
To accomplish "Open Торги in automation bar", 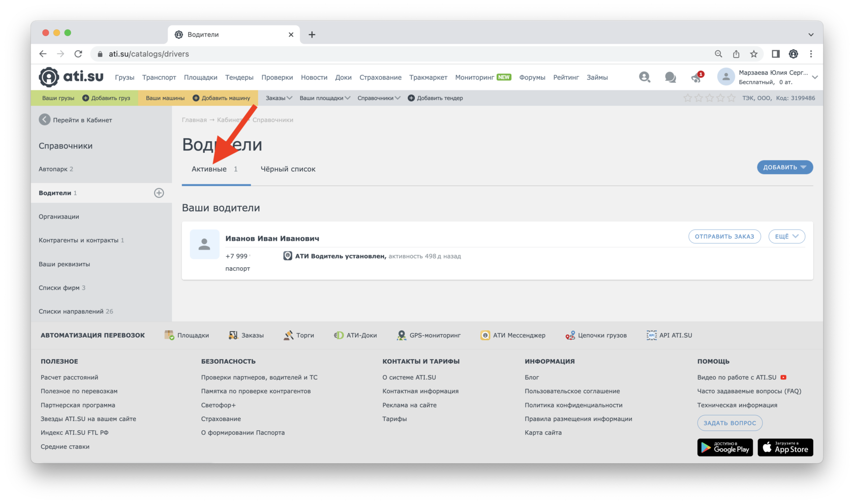I will 299,335.
